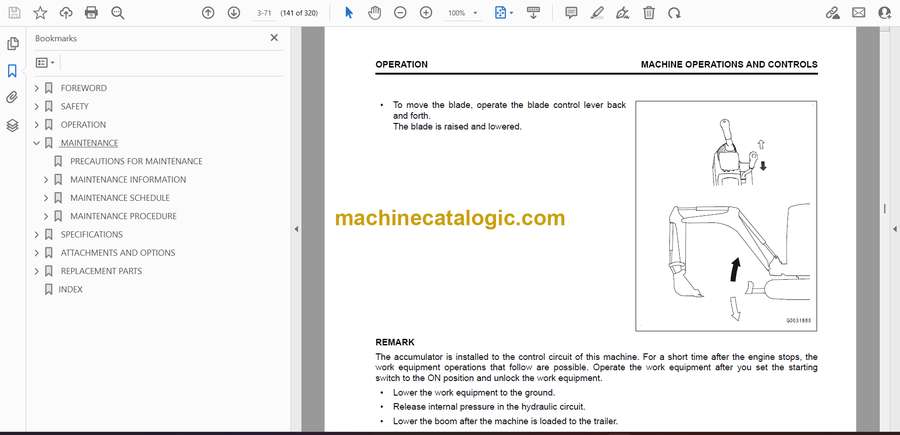
Task: Expand the REPLACEMENT PARTS bookmark
Action: 37,271
